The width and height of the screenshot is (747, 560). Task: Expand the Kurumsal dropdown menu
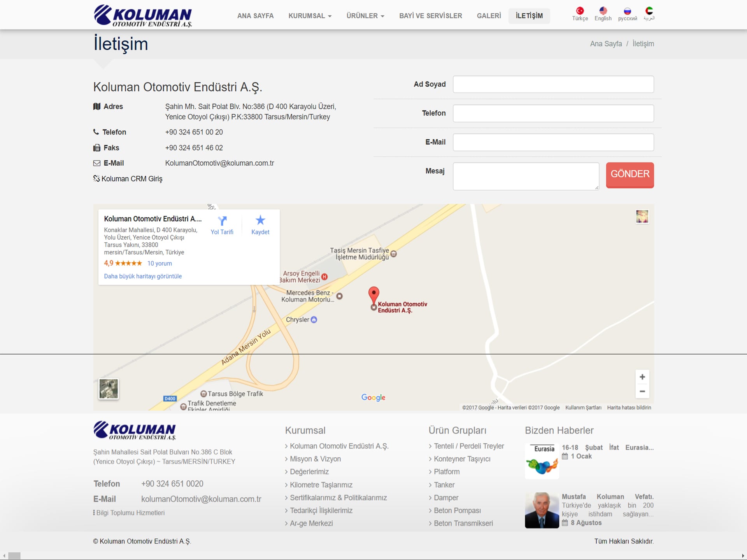pyautogui.click(x=310, y=16)
